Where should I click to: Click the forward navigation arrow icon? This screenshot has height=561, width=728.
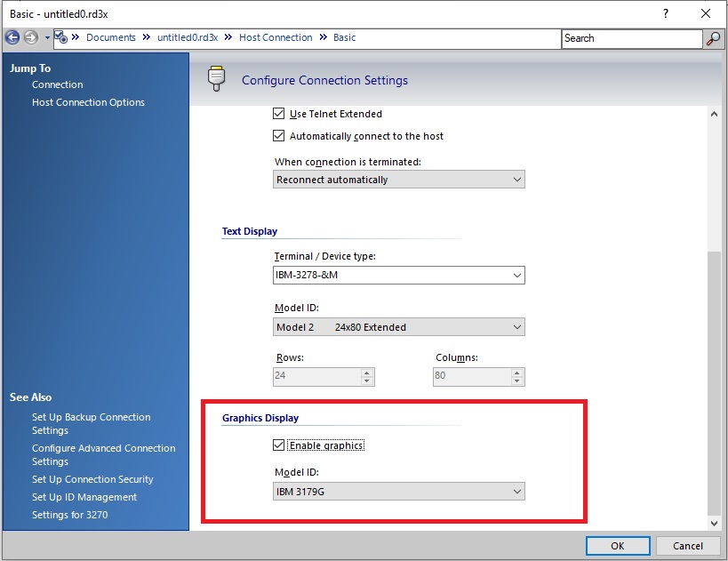click(x=31, y=38)
